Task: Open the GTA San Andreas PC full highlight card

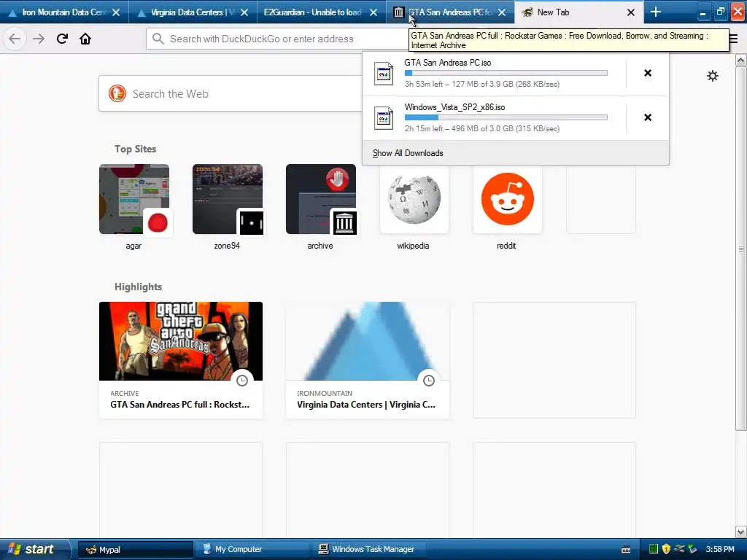Action: point(181,360)
